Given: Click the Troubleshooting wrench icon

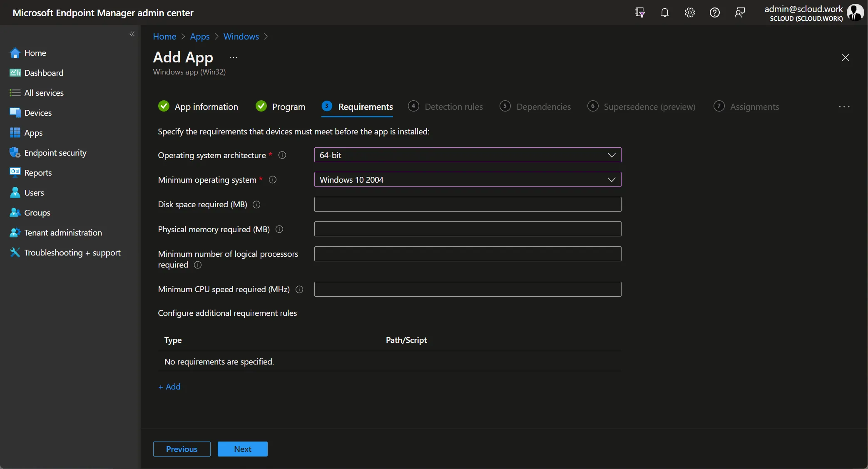Looking at the screenshot, I should pyautogui.click(x=15, y=253).
